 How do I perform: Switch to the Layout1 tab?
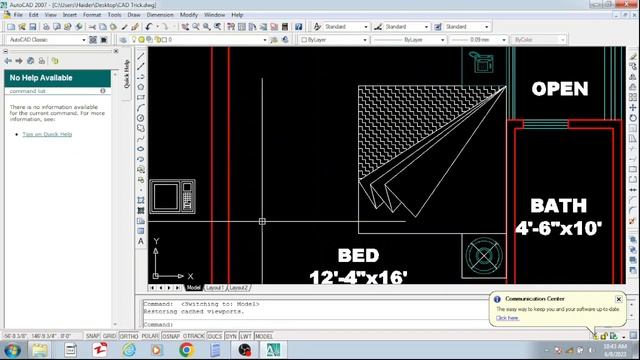[x=215, y=288]
